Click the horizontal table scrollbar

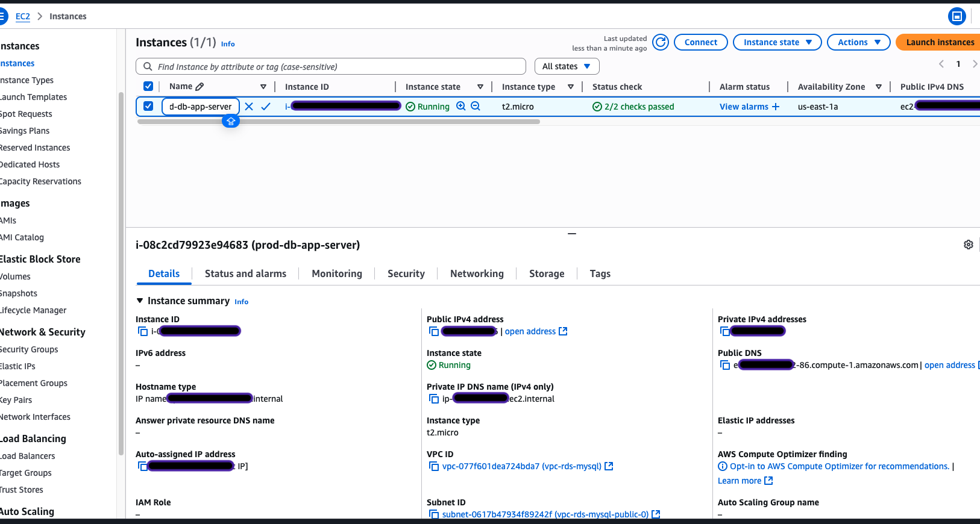point(339,122)
